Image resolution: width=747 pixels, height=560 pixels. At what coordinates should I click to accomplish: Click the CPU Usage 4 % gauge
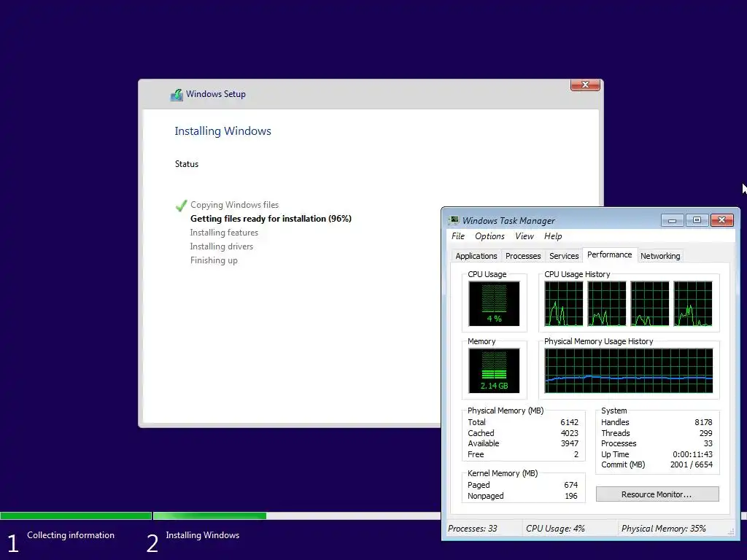click(494, 303)
